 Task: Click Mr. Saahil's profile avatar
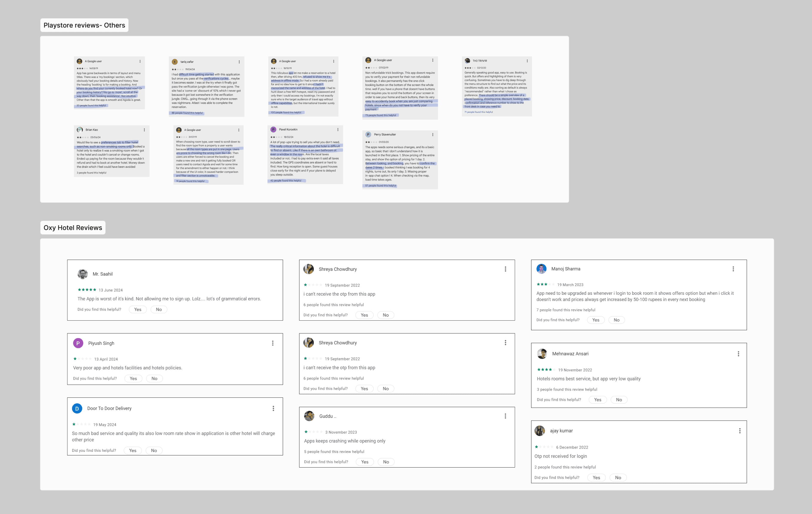(83, 274)
